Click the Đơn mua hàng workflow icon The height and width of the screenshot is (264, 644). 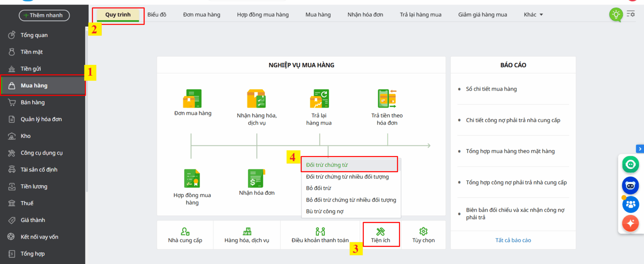(192, 99)
